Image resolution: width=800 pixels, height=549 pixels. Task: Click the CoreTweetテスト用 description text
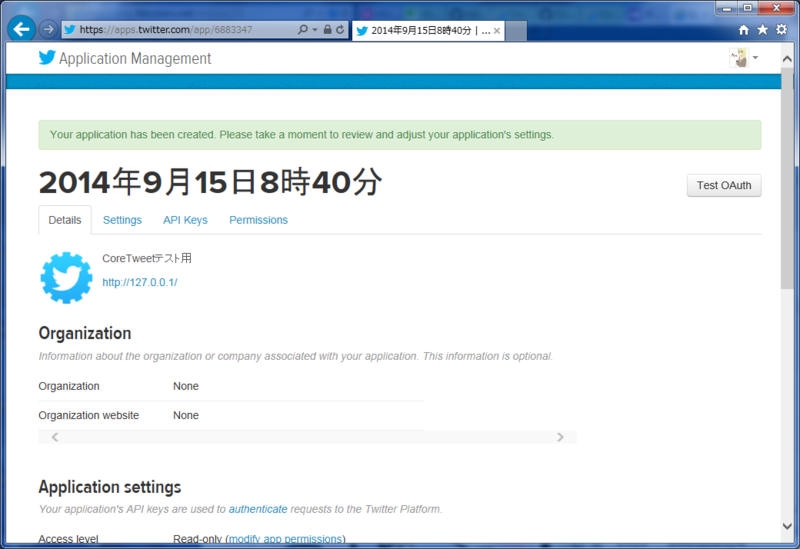point(147,258)
